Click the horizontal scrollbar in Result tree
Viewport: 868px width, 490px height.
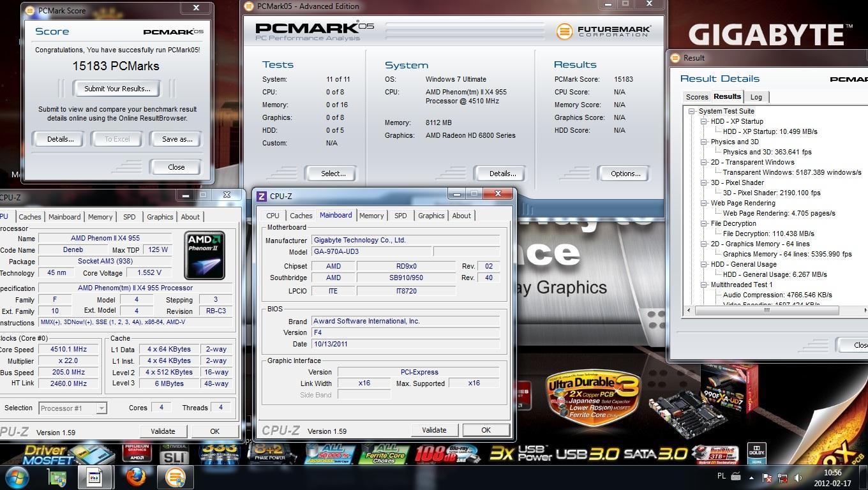(766, 311)
